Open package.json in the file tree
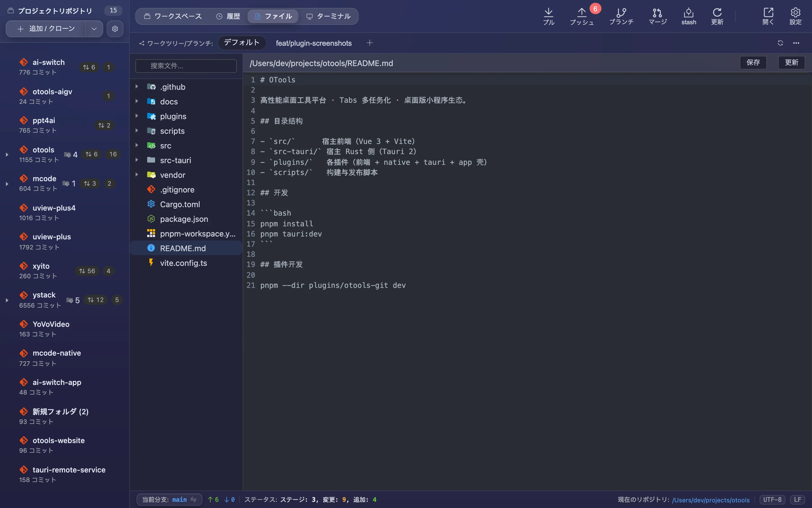The height and width of the screenshot is (508, 812). [186, 219]
